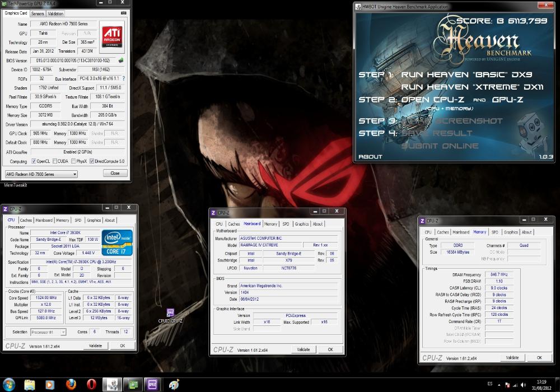Viewport: 560px width, 392px height.
Task: Toggle the DirectCompute 5.0 checkbox in GPU-Z
Action: click(92, 161)
